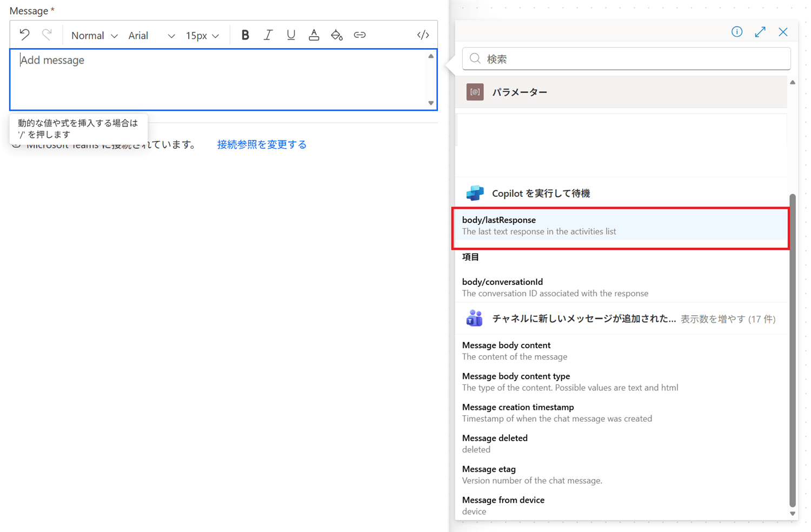Open the Arial font dropdown
This screenshot has width=811, height=532.
(151, 35)
